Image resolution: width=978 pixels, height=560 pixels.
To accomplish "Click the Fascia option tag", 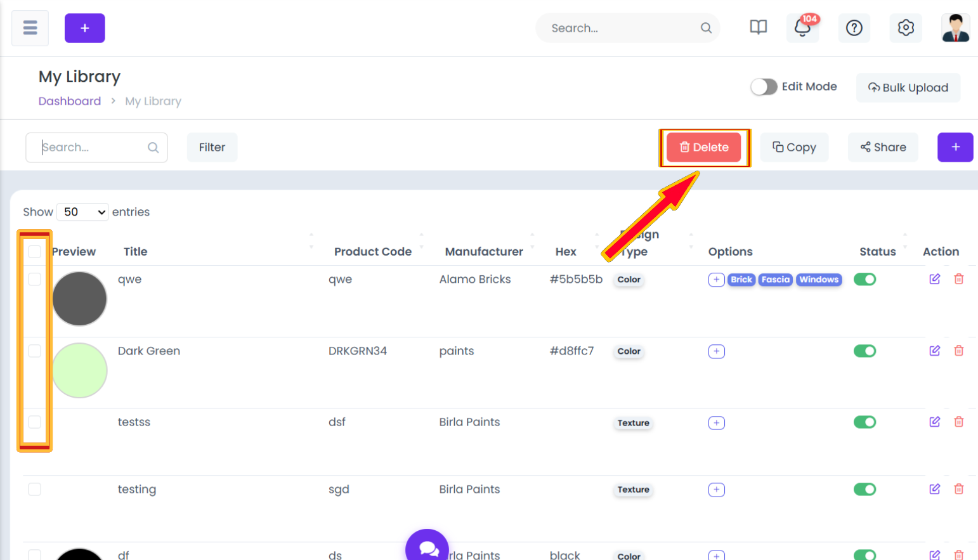I will tap(776, 280).
